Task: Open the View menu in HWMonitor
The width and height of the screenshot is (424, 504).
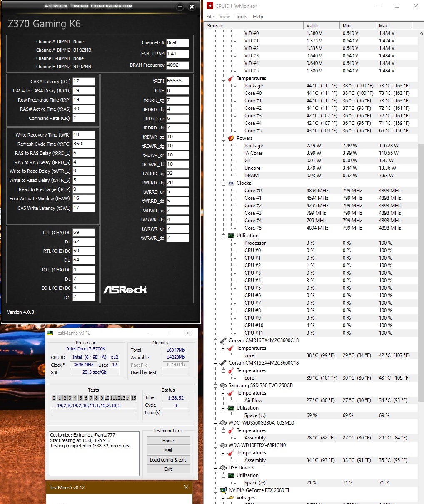Action: click(224, 17)
